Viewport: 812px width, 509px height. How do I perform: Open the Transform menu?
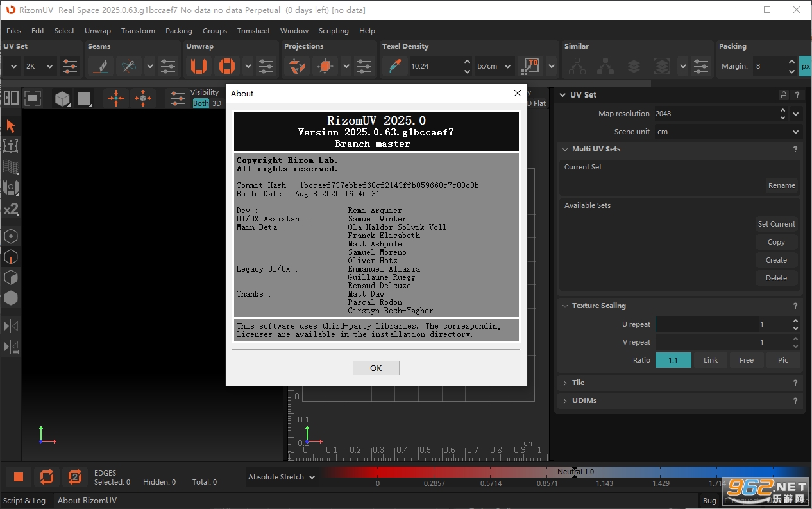[x=138, y=31]
